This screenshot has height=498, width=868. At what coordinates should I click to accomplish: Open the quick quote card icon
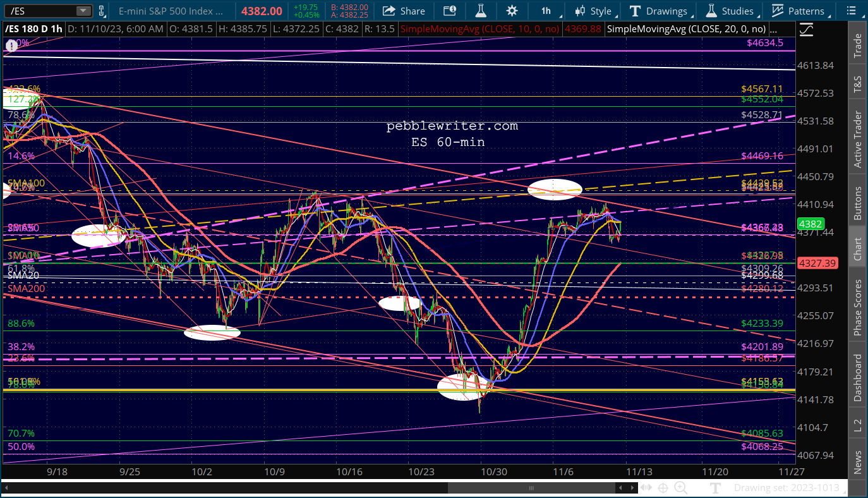(449, 11)
